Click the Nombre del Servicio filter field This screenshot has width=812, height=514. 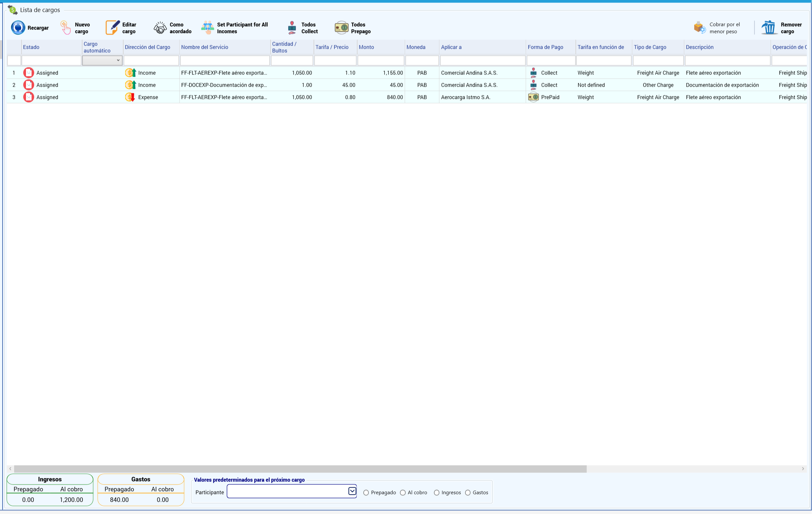coord(225,60)
